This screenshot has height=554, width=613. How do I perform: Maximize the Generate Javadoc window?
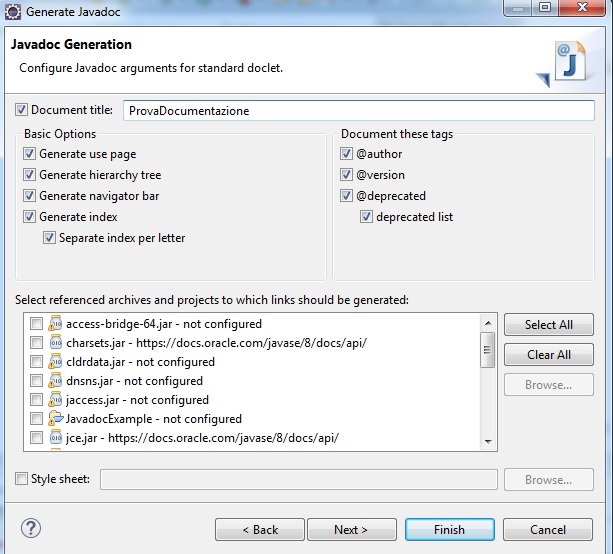pyautogui.click(x=545, y=7)
